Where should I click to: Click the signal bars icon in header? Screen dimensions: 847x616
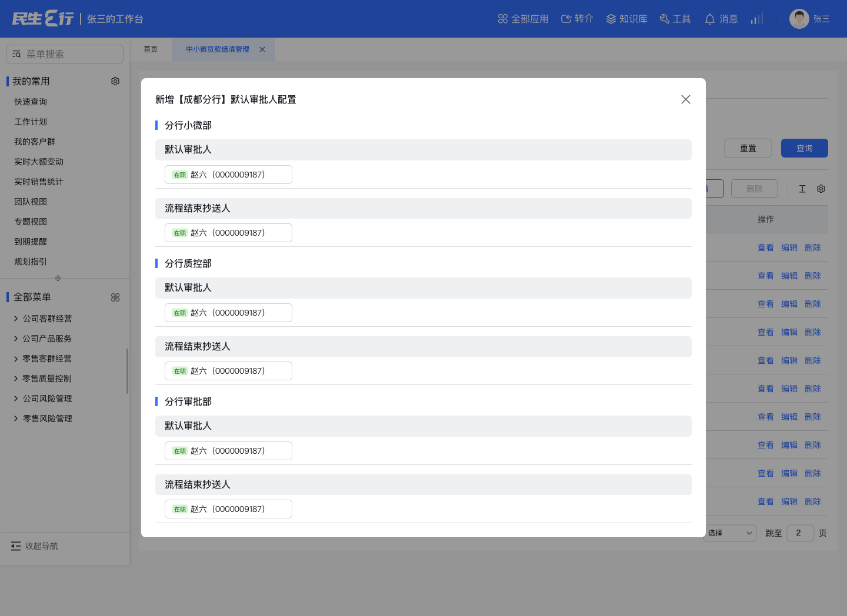(757, 19)
